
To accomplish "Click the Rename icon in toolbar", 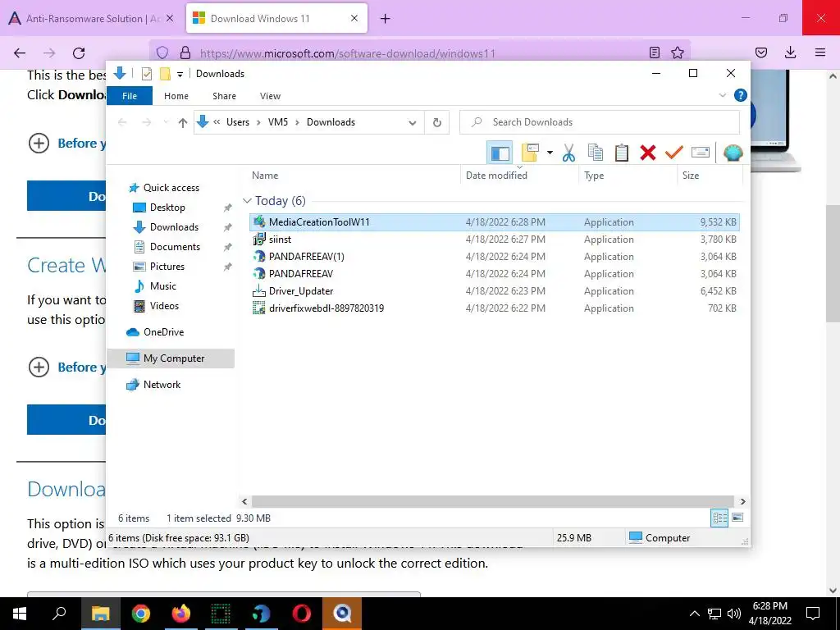I will click(701, 153).
